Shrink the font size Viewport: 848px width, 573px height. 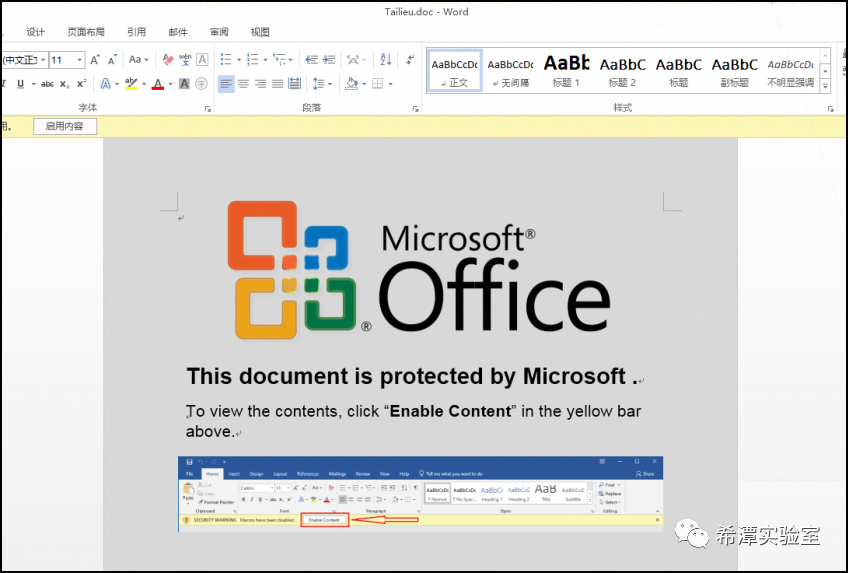[112, 60]
